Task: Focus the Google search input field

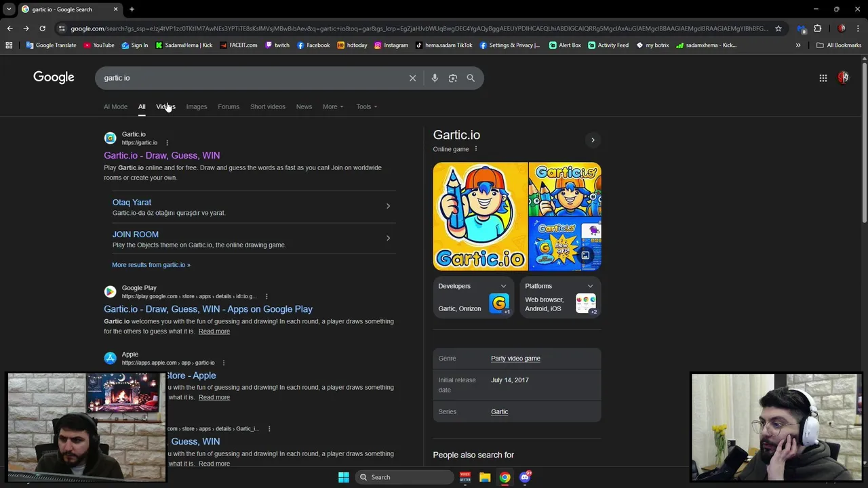Action: click(251, 78)
